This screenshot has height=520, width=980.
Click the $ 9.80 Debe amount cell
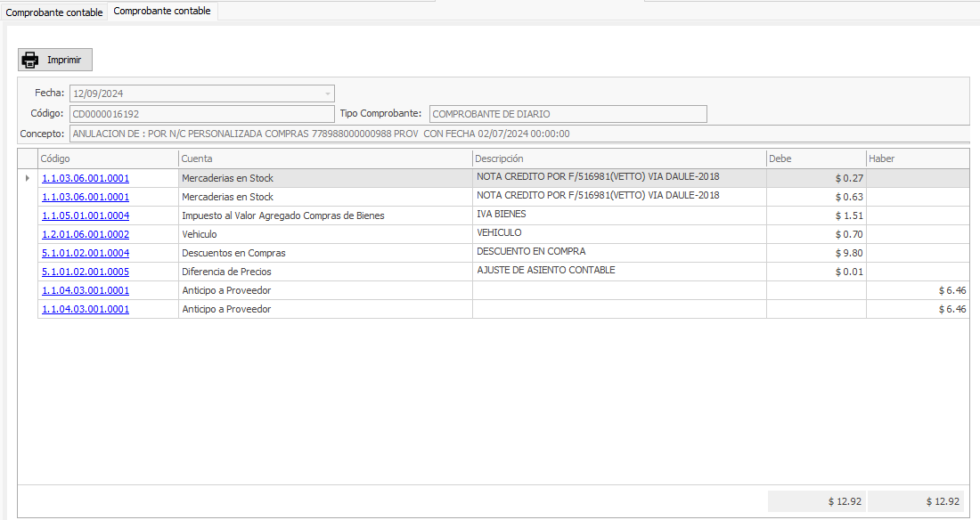[816, 253]
